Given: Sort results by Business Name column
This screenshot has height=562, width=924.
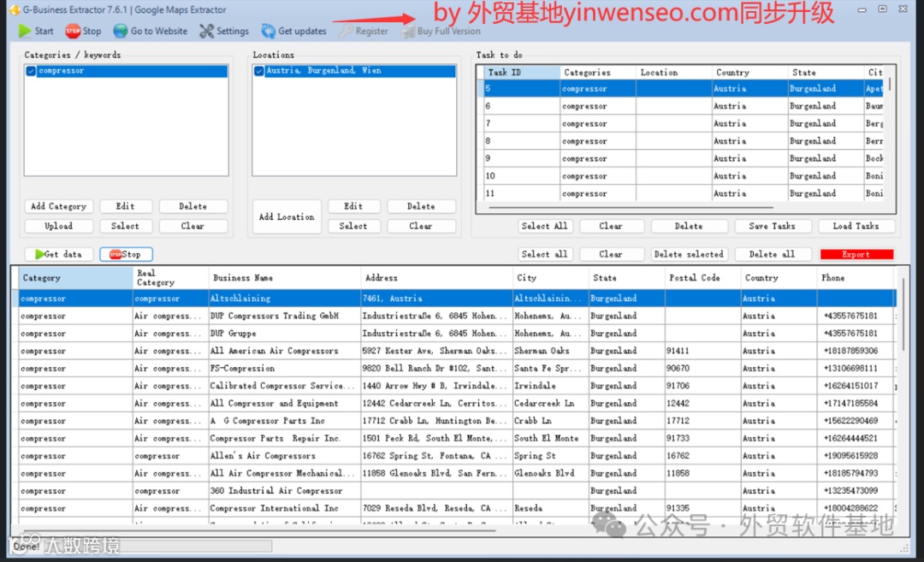Looking at the screenshot, I should click(x=284, y=277).
